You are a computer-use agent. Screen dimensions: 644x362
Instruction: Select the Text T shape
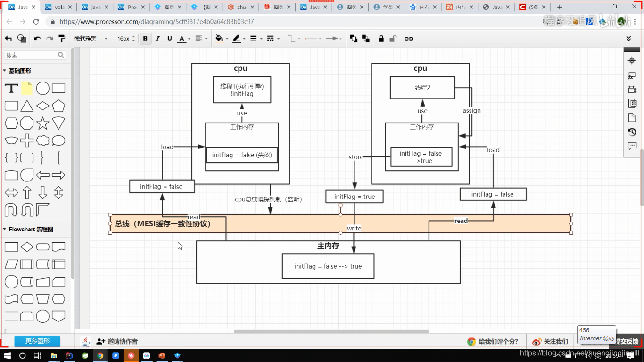click(11, 88)
